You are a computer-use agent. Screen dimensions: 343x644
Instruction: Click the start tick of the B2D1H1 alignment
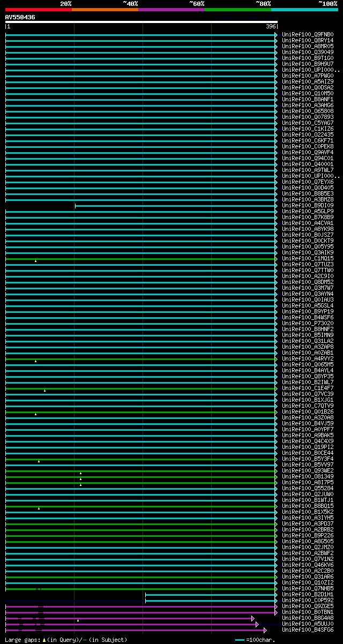click(x=145, y=595)
